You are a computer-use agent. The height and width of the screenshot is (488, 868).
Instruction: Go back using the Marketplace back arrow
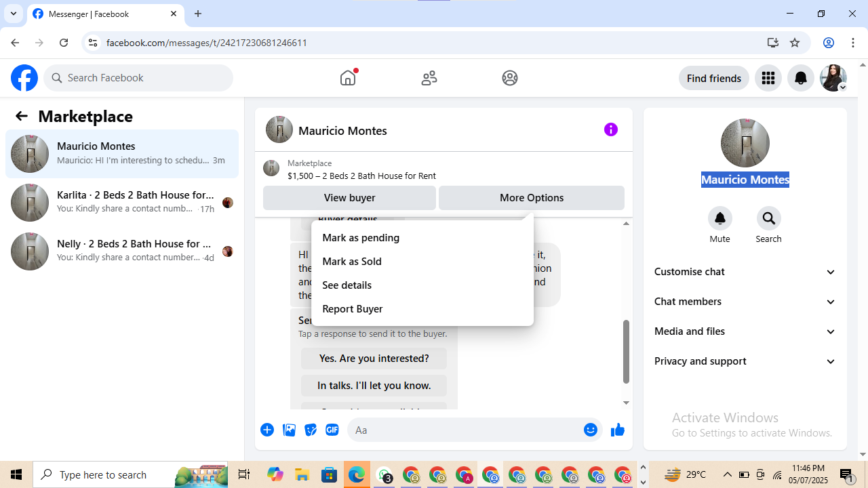click(x=22, y=116)
